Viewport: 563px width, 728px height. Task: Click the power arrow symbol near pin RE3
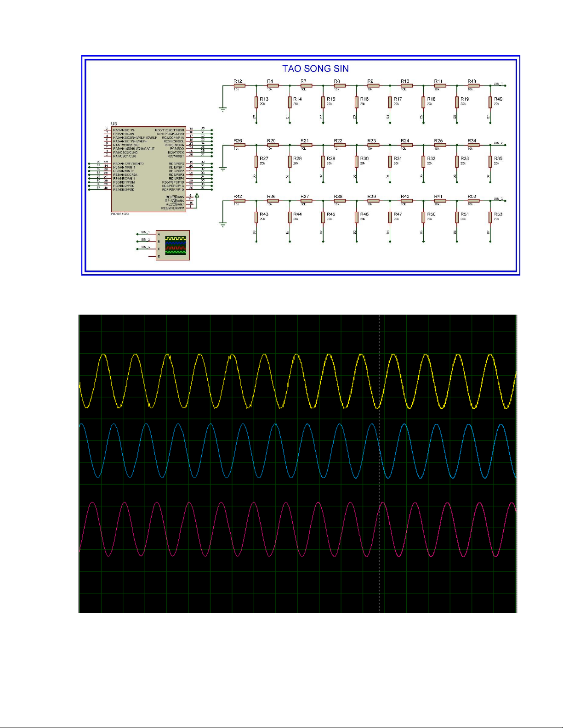[x=197, y=196]
